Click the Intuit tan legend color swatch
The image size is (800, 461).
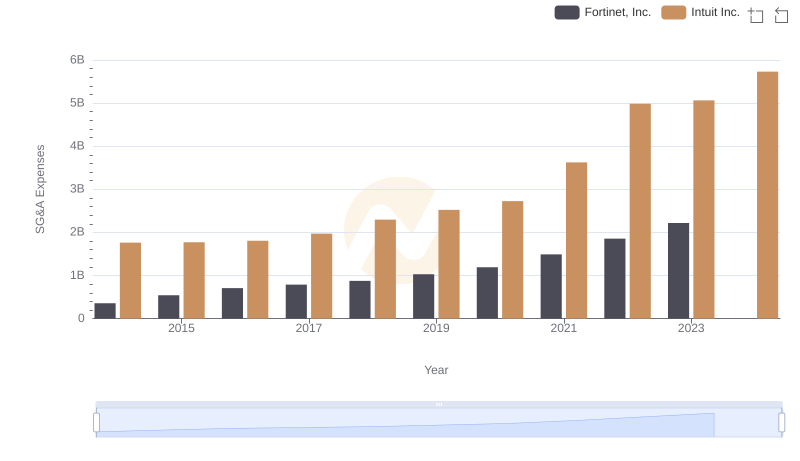(673, 12)
